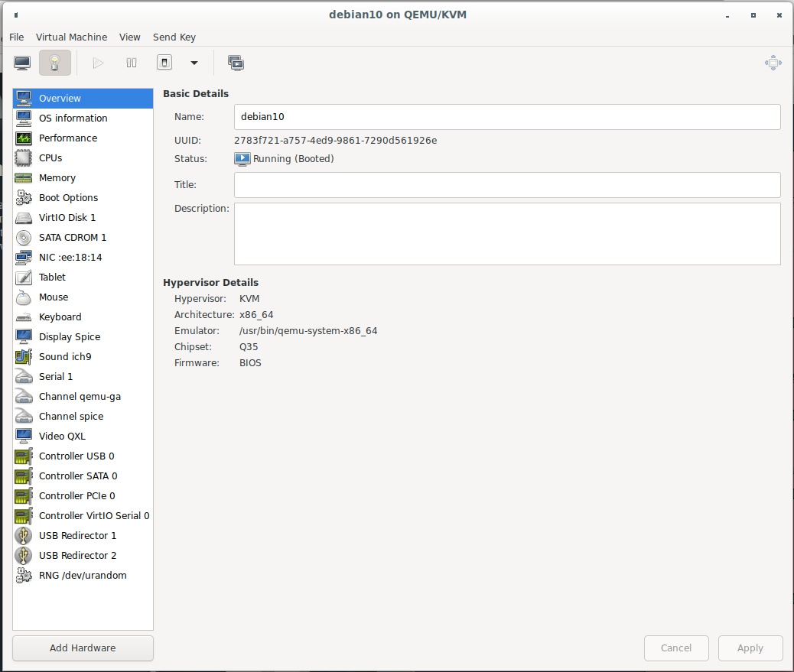Viewport: 794px width, 672px height.
Task: Click the Apply button
Action: click(750, 648)
